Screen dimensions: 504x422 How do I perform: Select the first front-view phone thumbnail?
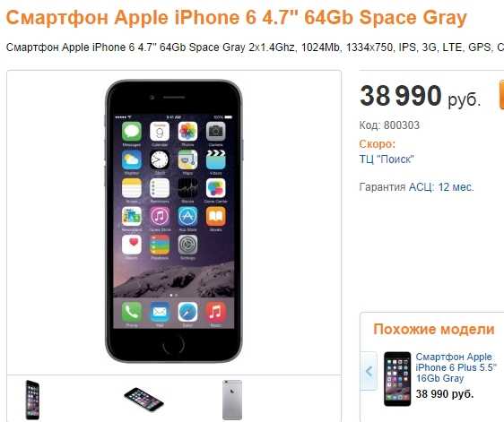[32, 400]
